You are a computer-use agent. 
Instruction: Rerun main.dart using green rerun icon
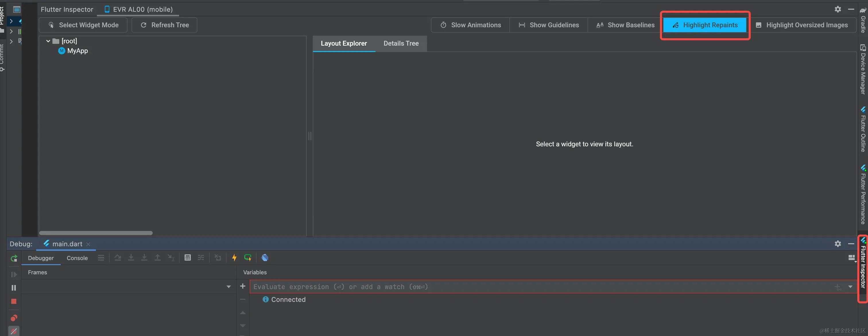(14, 259)
